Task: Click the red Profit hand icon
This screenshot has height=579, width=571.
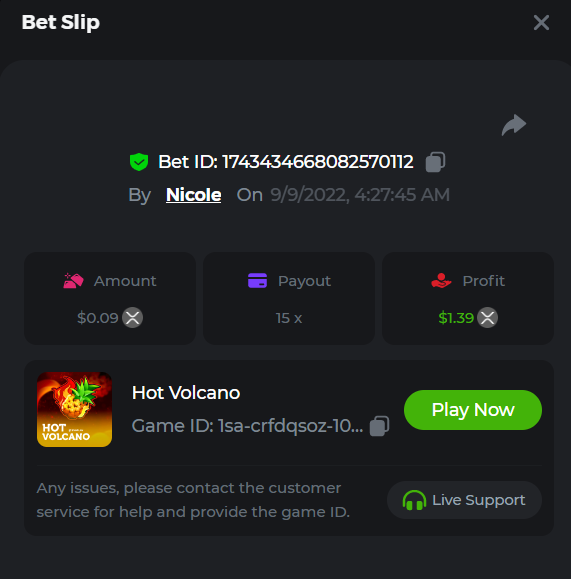Action: tap(441, 280)
